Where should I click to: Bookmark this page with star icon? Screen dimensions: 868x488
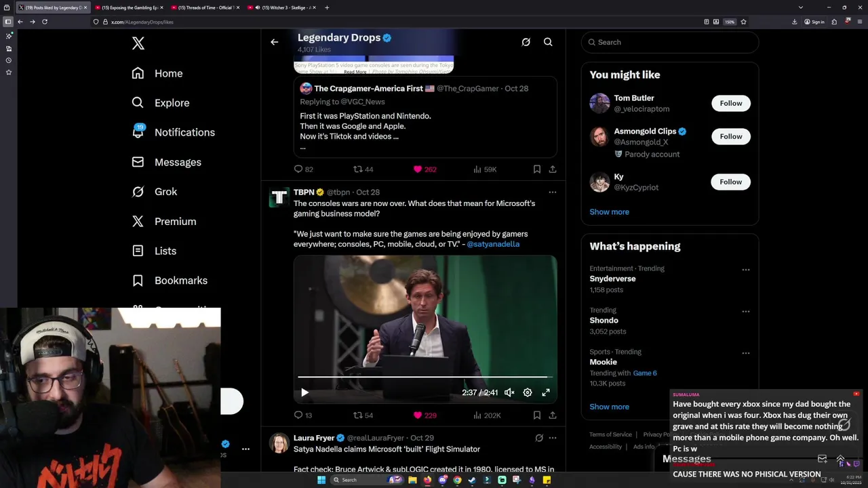click(x=744, y=22)
